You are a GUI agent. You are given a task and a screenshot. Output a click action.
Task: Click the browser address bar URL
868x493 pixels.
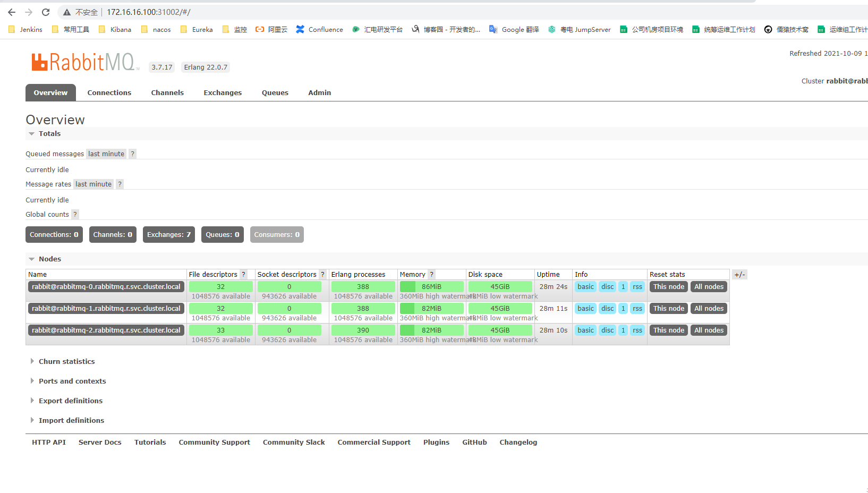point(149,12)
